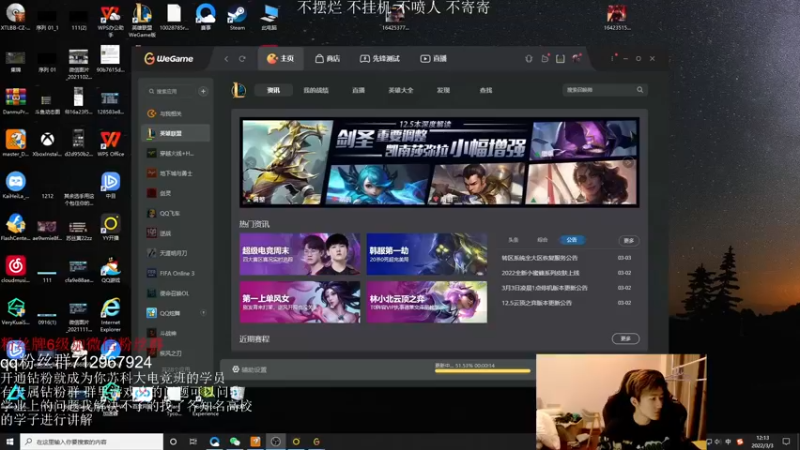
Task: Focus the Windows taskbar search box
Action: pyautogui.click(x=92, y=441)
